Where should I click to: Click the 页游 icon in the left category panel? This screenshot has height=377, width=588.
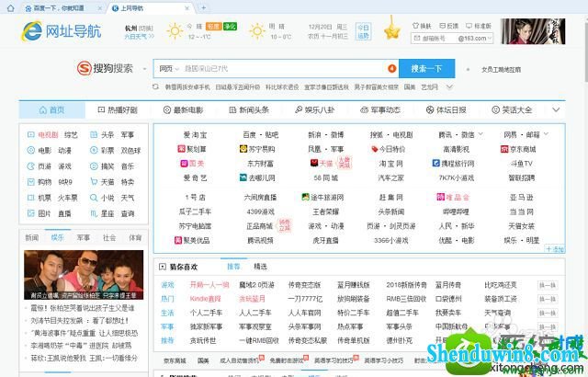click(30, 166)
